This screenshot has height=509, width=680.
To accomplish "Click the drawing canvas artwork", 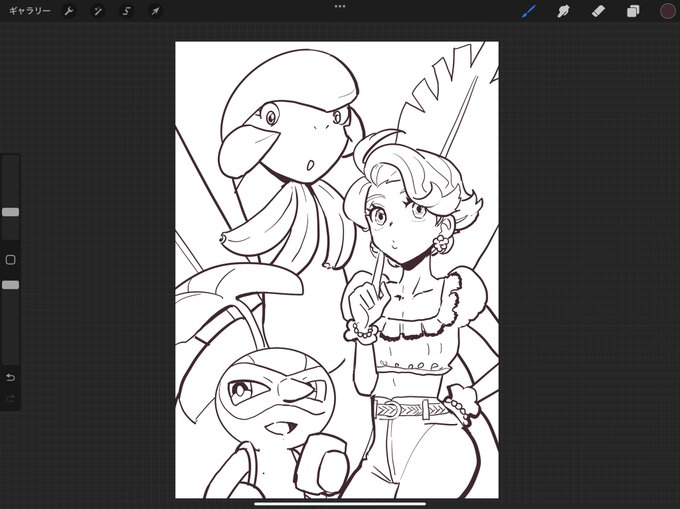I will [x=337, y=270].
